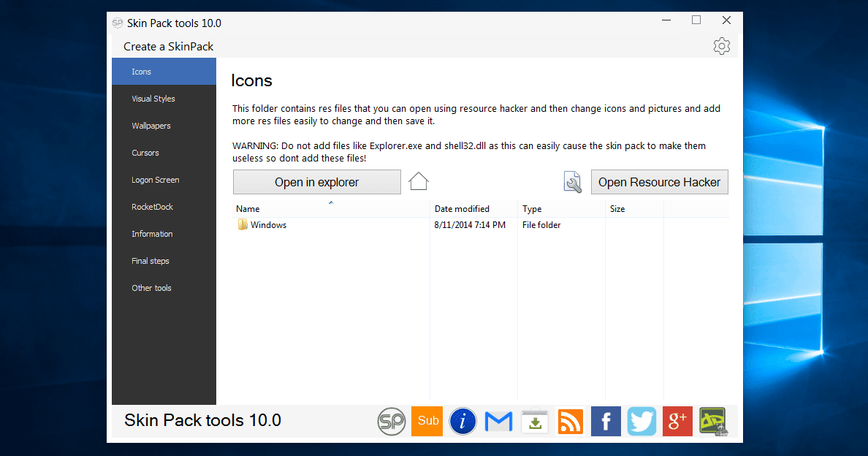Go to Final steps
The image size is (868, 456).
[x=164, y=261]
